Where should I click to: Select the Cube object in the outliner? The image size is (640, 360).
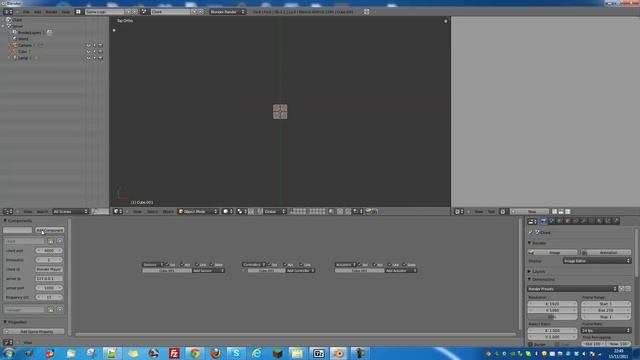(22, 52)
